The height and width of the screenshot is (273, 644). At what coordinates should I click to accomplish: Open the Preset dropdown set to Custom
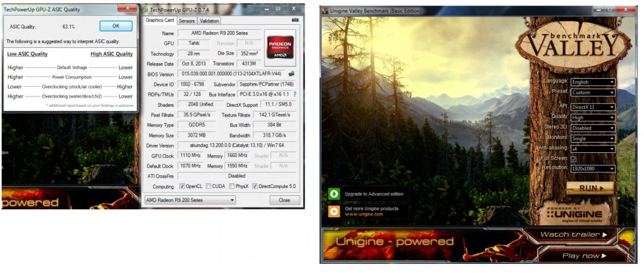593,92
